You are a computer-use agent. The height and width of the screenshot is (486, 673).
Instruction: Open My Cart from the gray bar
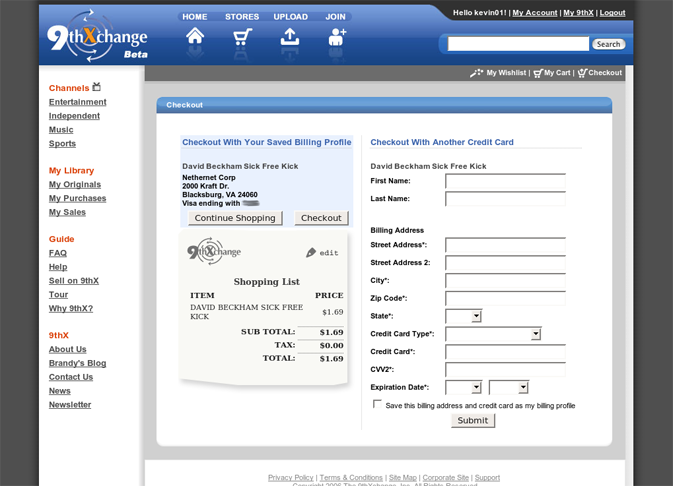[x=557, y=73]
